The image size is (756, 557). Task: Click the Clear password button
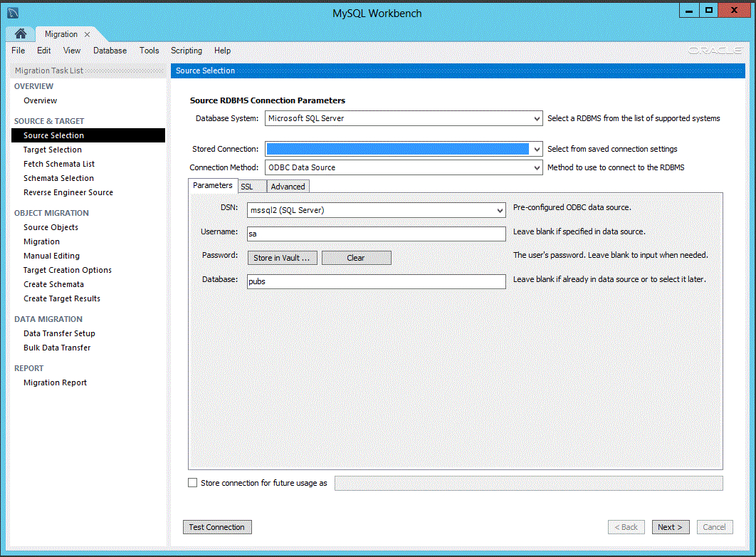point(356,258)
